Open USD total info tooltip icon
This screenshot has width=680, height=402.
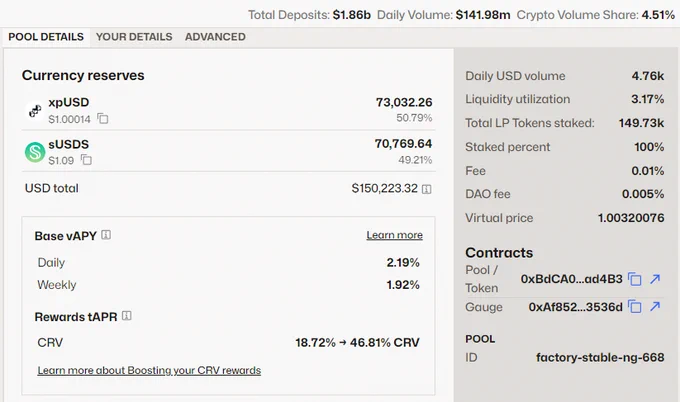(x=426, y=189)
